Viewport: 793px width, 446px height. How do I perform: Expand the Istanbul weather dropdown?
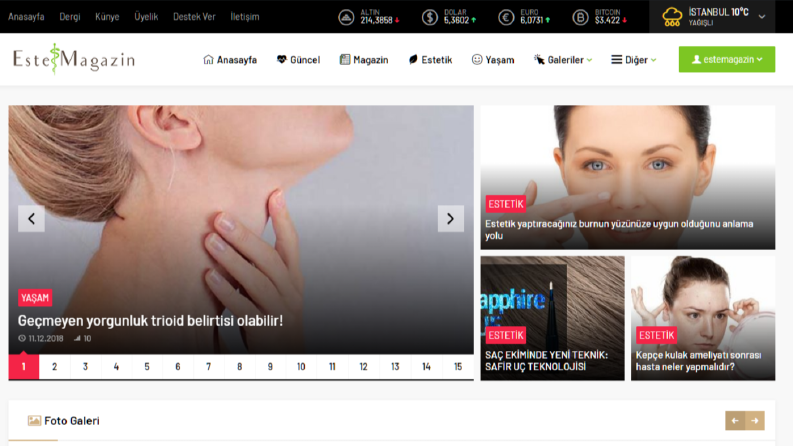(x=762, y=17)
